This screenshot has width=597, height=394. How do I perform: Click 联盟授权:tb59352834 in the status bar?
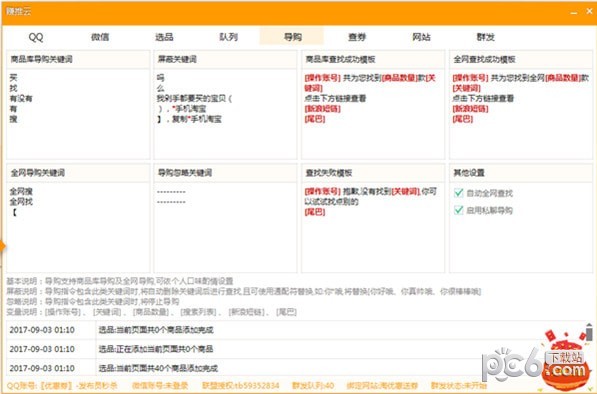tap(241, 386)
